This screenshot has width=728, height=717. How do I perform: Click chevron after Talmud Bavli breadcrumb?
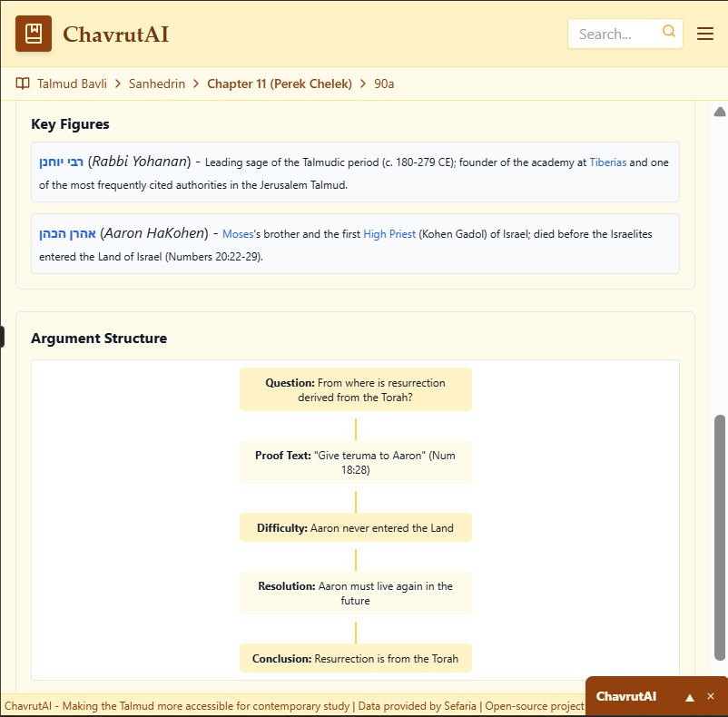coord(118,84)
